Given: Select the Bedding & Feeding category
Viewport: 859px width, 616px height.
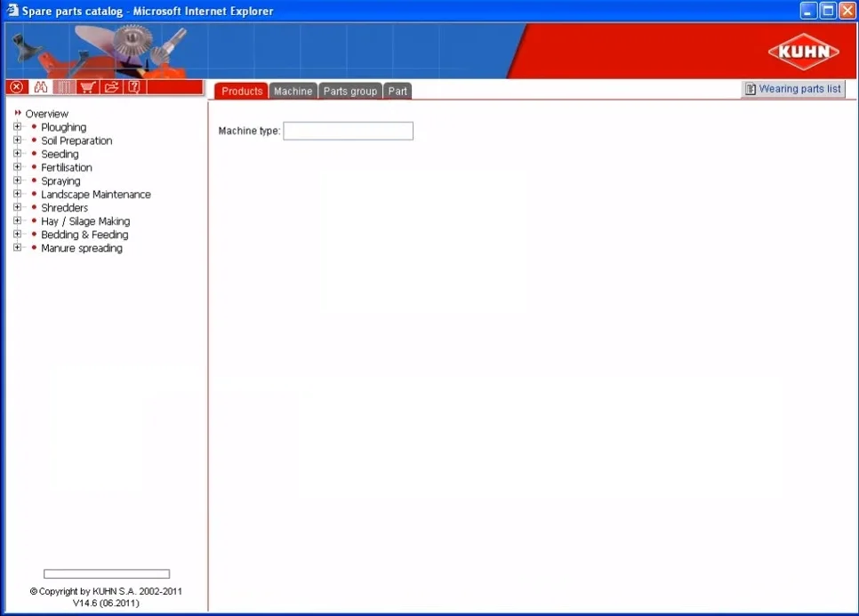Looking at the screenshot, I should [84, 235].
